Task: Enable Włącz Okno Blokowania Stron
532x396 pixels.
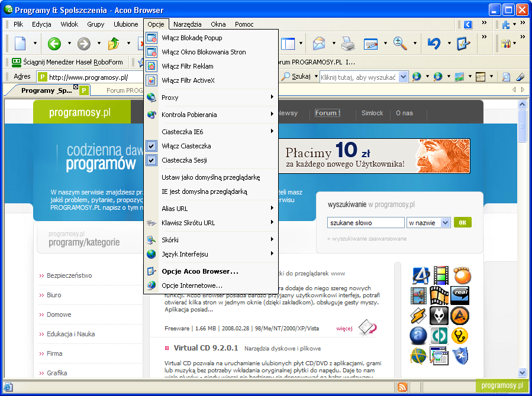Action: coord(211,52)
